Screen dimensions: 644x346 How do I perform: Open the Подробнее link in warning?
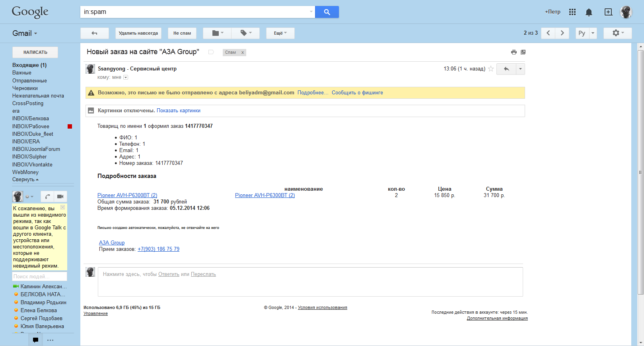[x=313, y=93]
